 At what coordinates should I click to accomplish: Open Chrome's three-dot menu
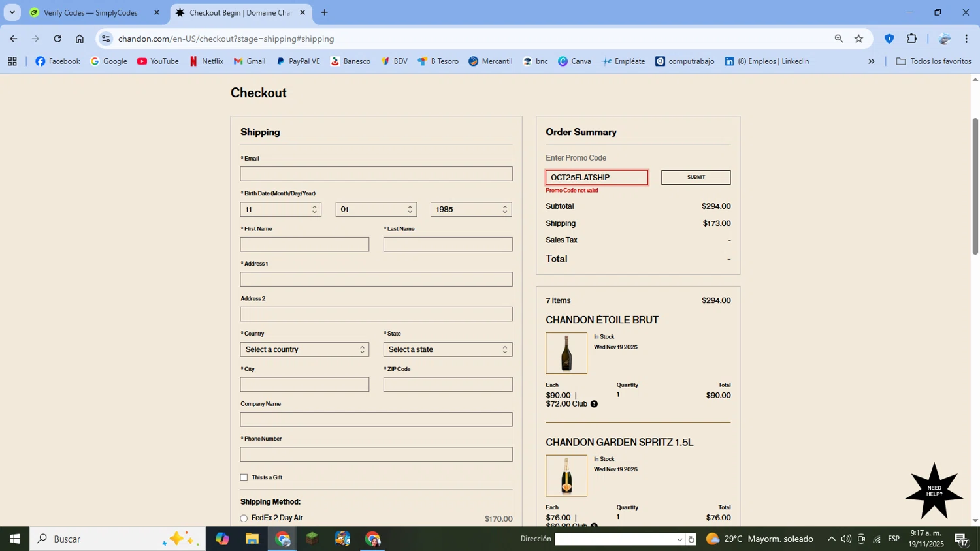pyautogui.click(x=966, y=39)
